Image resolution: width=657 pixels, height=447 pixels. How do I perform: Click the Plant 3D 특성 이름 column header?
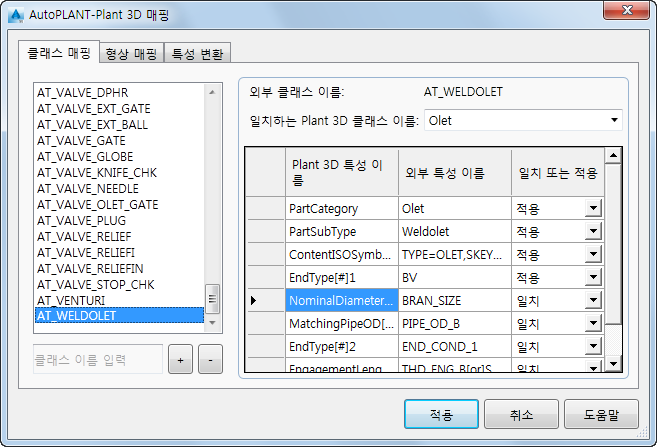(x=342, y=172)
